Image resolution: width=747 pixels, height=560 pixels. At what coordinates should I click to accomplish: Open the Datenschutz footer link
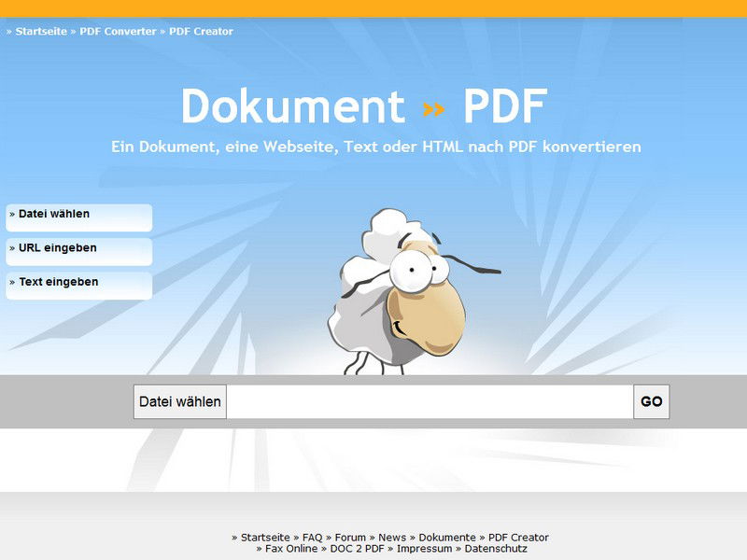pos(496,549)
